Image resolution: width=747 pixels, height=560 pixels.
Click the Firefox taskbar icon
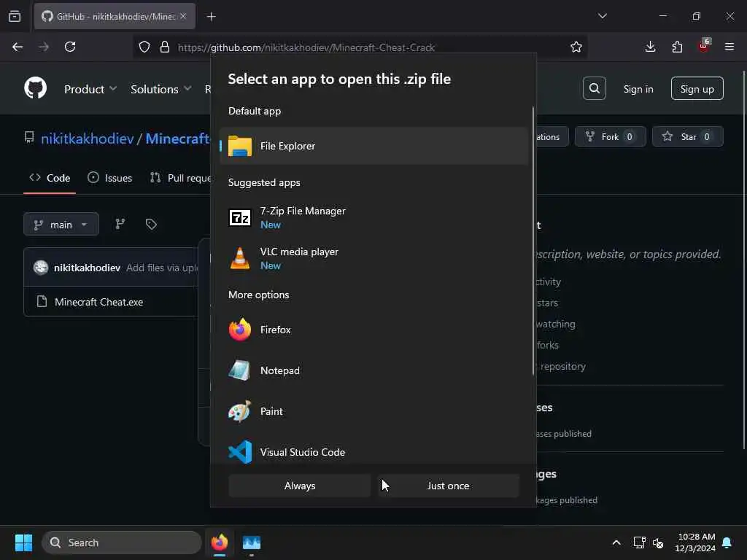(220, 542)
